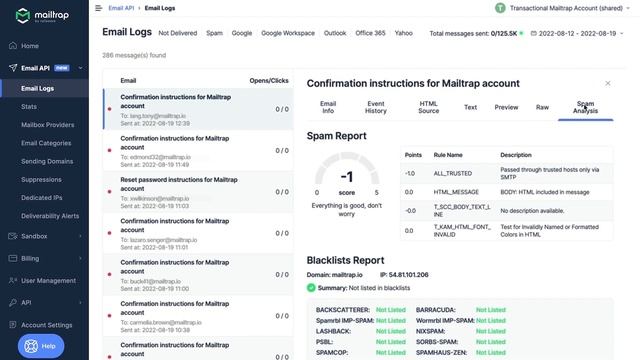Screen dimensions: 640x360
Task: Click the green blacklist summary check icon
Action: (x=311, y=288)
